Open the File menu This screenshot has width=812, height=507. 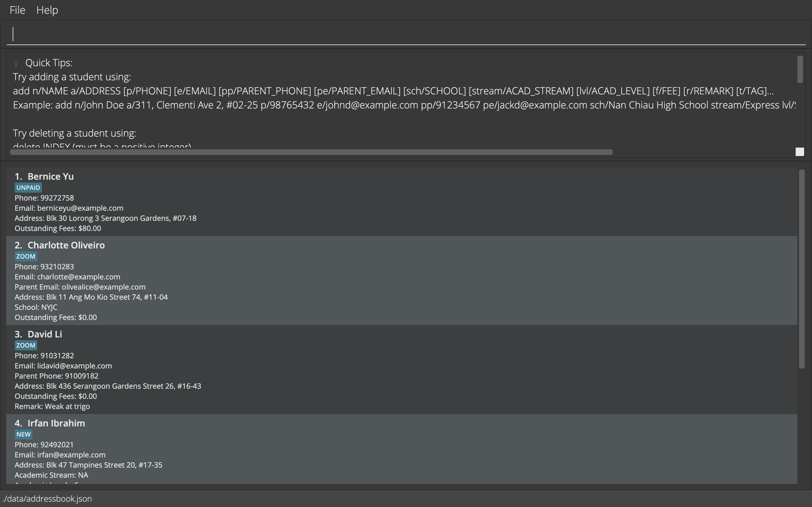tap(17, 10)
